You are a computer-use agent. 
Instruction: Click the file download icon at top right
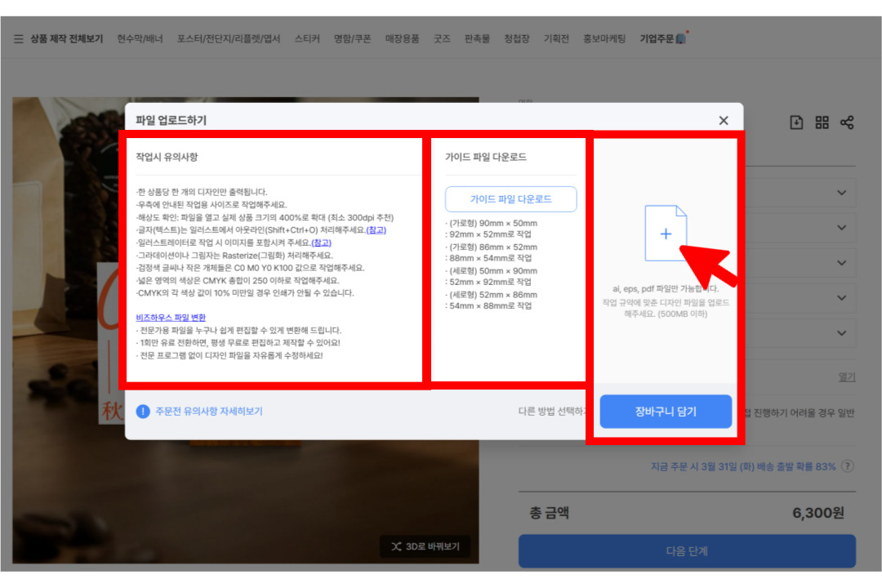pyautogui.click(x=796, y=122)
